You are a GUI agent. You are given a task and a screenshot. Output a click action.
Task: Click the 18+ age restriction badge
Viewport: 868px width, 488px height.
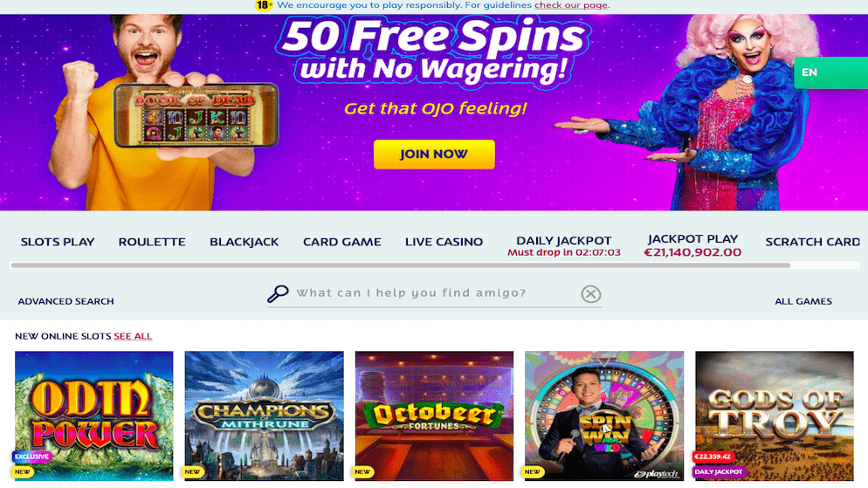pyautogui.click(x=264, y=5)
